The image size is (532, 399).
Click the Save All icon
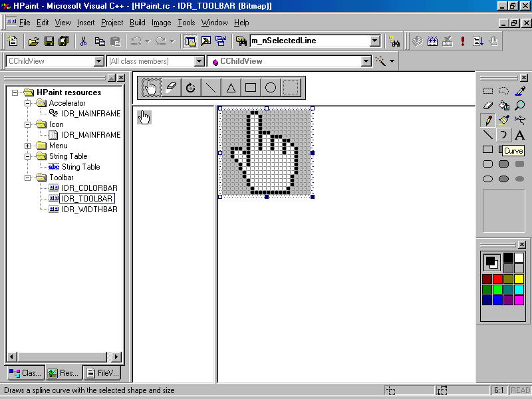(64, 41)
